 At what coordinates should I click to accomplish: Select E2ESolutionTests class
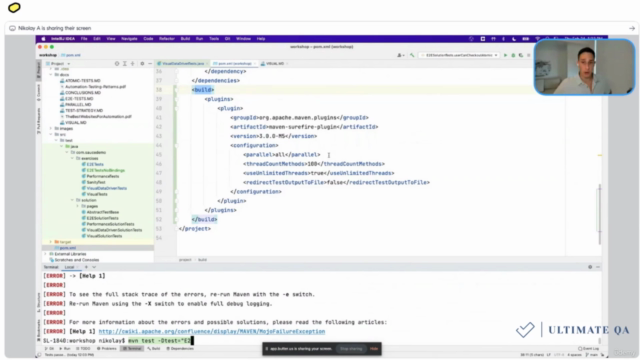pos(102,218)
